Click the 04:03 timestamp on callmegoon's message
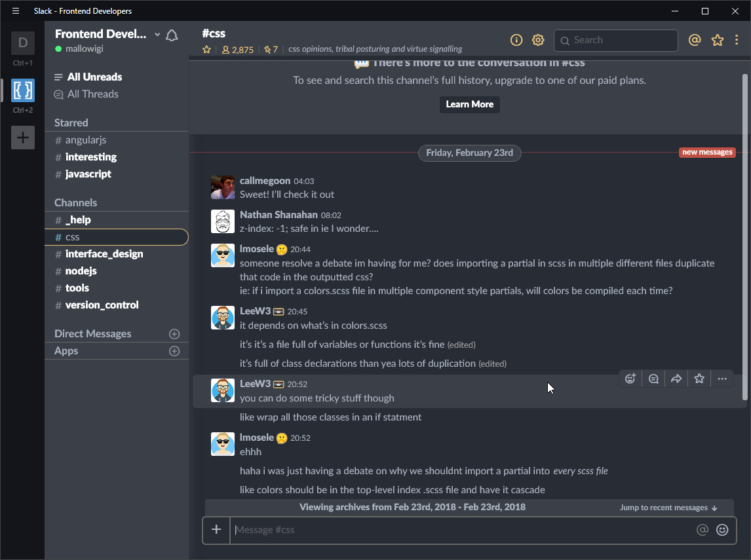The width and height of the screenshot is (751, 560). pyautogui.click(x=303, y=181)
